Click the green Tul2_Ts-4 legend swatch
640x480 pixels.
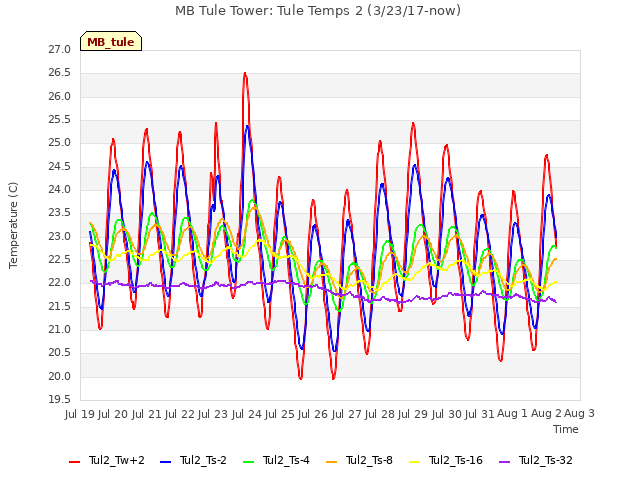pyautogui.click(x=248, y=462)
